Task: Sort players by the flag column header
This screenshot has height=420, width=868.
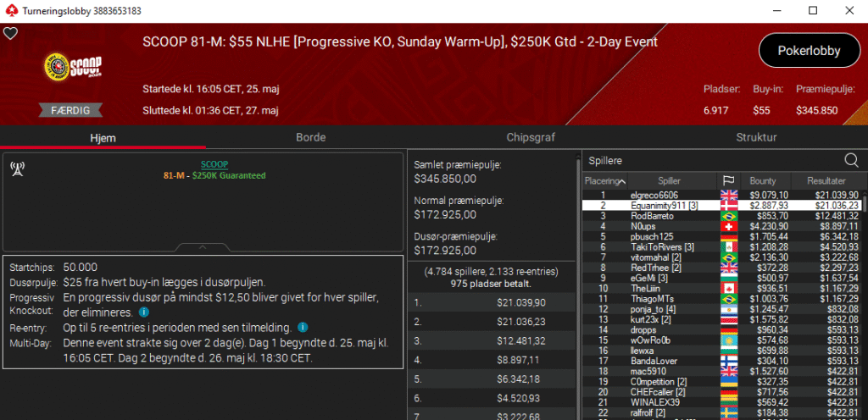Action: [x=729, y=180]
